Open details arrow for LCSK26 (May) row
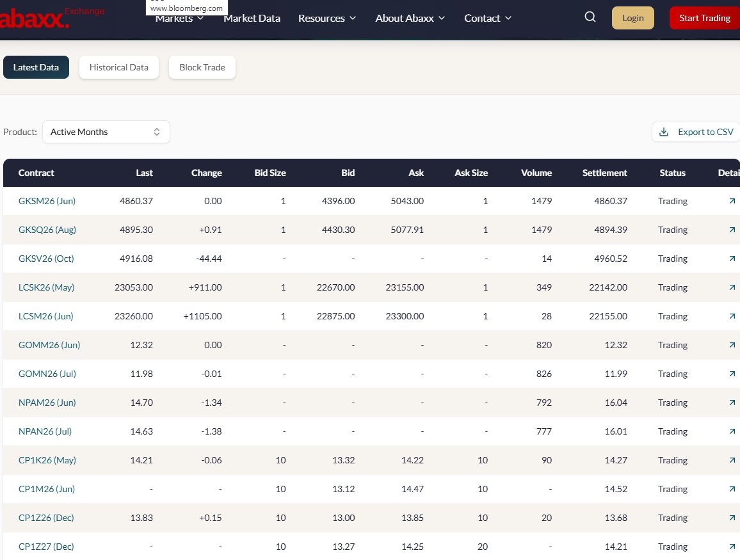The width and height of the screenshot is (740, 560). click(731, 287)
